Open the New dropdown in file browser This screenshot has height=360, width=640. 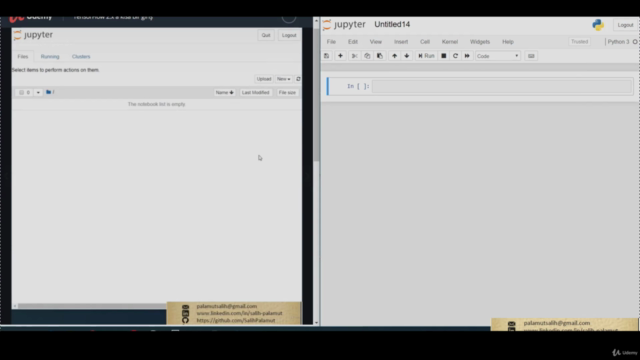(x=284, y=79)
